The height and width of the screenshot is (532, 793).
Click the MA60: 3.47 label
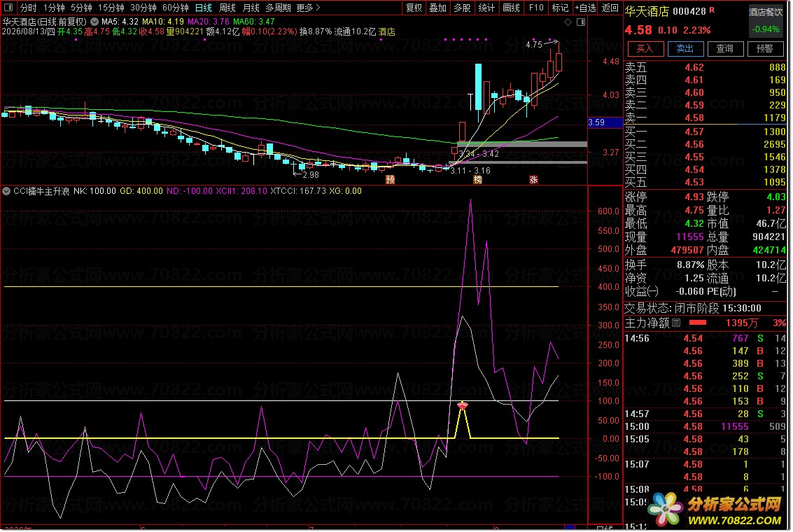[x=254, y=22]
